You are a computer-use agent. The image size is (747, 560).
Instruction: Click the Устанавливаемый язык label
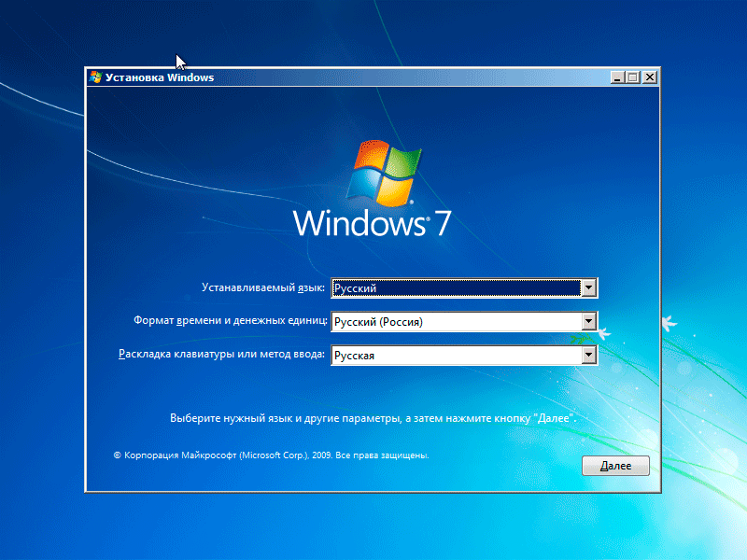(263, 288)
